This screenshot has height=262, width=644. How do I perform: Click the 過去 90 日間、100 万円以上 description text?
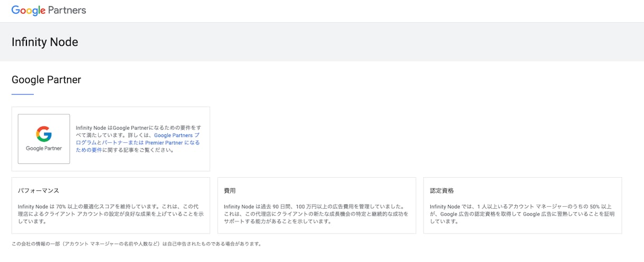316,214
